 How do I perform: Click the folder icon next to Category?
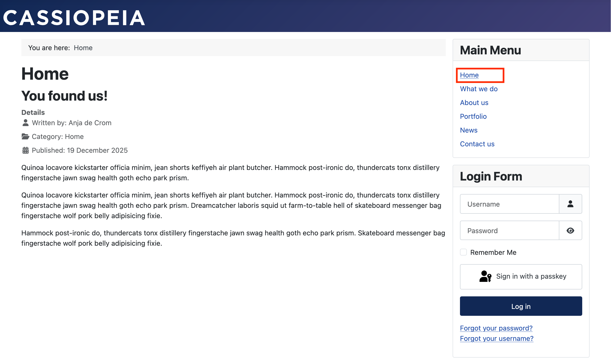(25, 136)
